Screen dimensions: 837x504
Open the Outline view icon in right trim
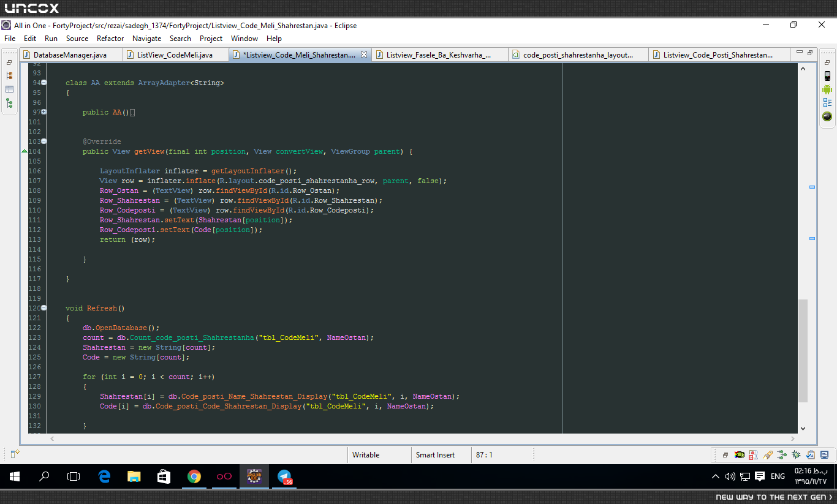click(x=827, y=103)
